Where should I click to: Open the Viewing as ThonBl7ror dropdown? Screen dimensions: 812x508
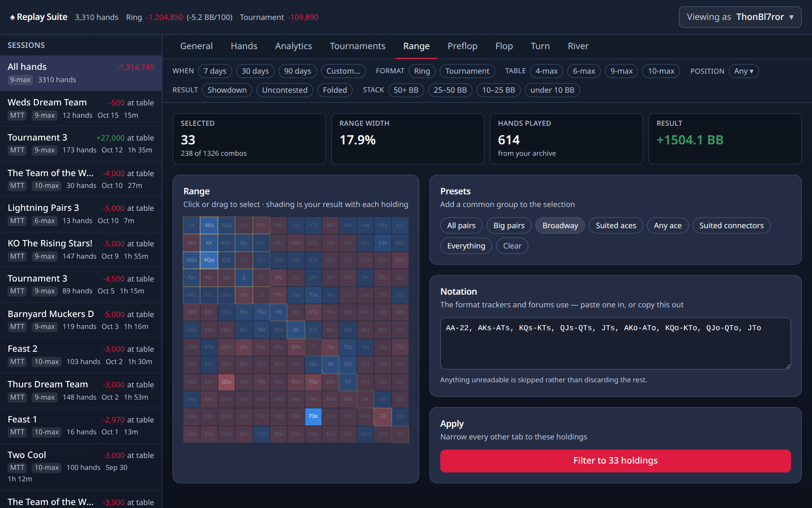click(740, 17)
